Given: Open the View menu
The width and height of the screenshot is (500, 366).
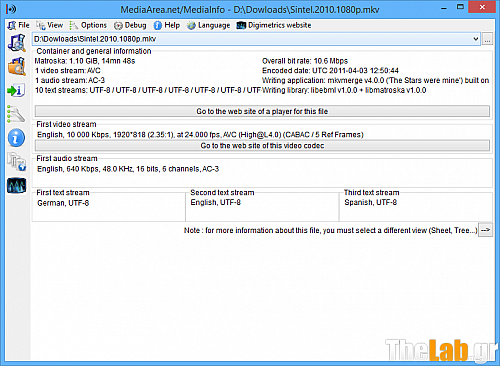Looking at the screenshot, I should (x=50, y=25).
